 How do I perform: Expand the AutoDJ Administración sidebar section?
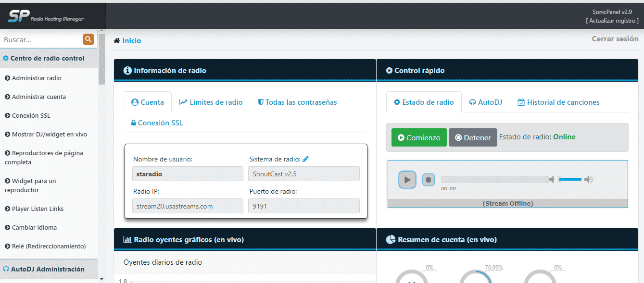48,269
